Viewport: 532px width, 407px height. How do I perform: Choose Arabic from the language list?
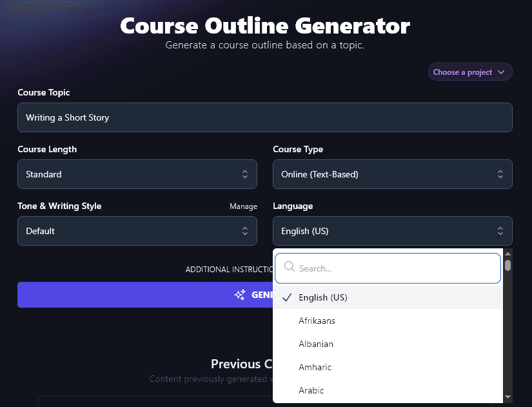tap(311, 390)
